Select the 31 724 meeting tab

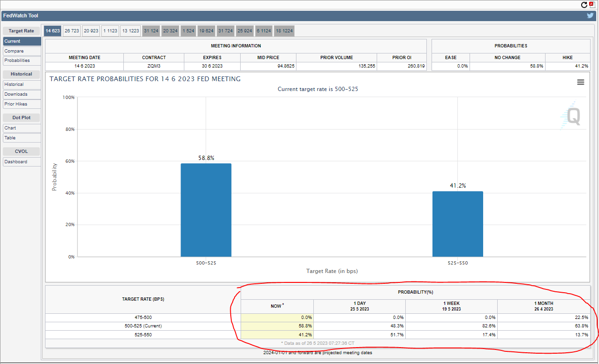pos(226,31)
